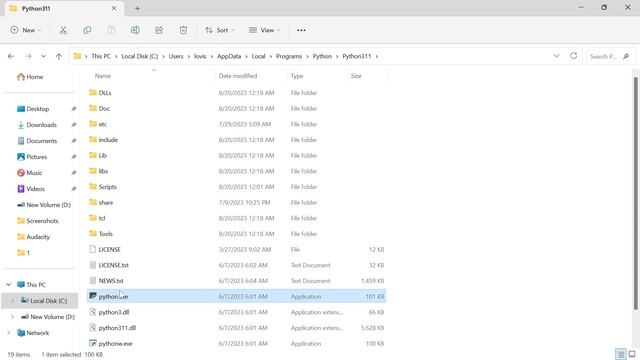
Task: Select the python311.dll file row
Action: click(x=236, y=328)
